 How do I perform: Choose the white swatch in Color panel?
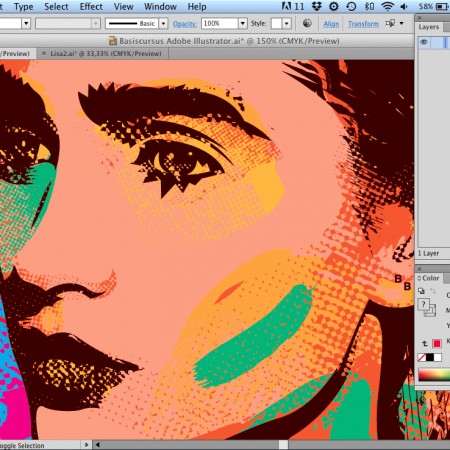(438, 358)
